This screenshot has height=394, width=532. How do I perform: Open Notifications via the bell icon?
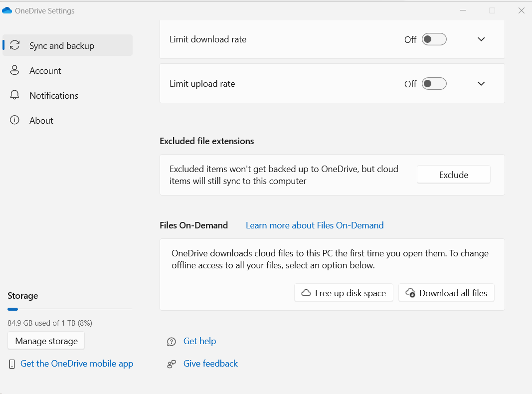tap(14, 95)
